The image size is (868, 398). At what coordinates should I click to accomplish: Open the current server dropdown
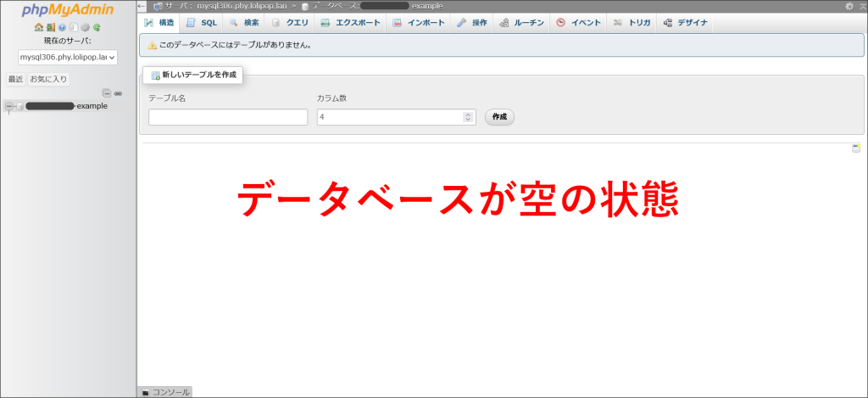click(x=68, y=57)
